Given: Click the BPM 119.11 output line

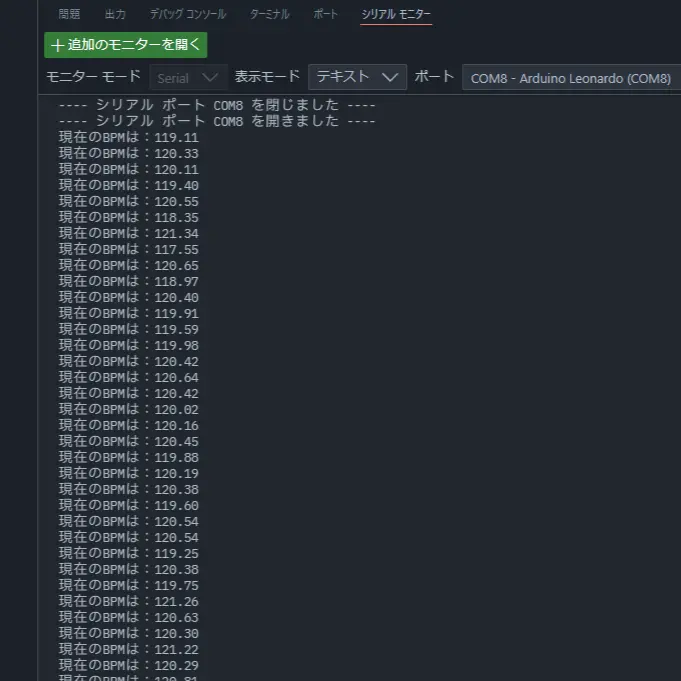Looking at the screenshot, I should pos(129,137).
